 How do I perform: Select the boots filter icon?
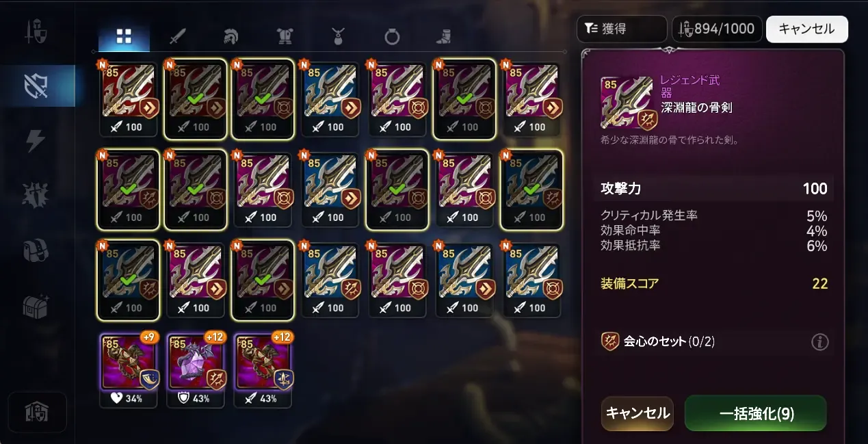444,37
